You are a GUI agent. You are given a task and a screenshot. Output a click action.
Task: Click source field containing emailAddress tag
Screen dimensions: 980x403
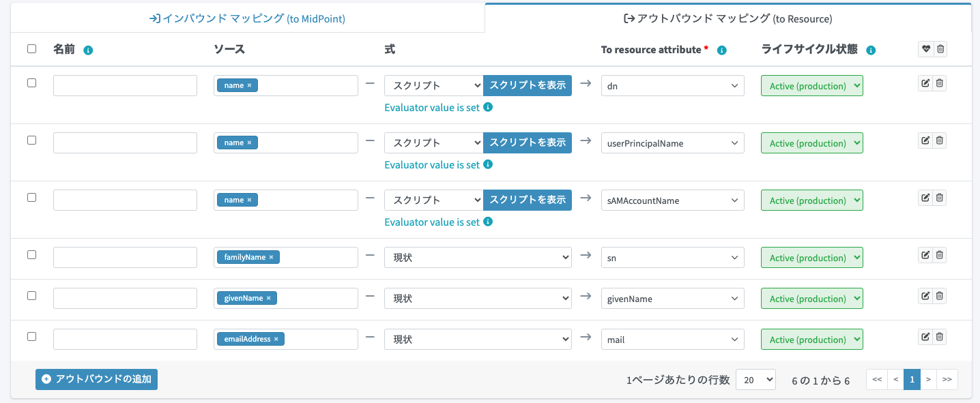(286, 339)
